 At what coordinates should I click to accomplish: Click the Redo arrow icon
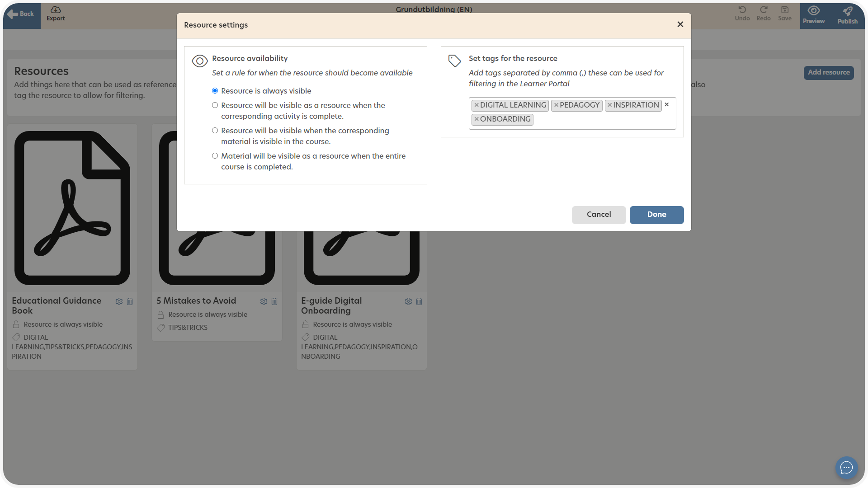(764, 10)
